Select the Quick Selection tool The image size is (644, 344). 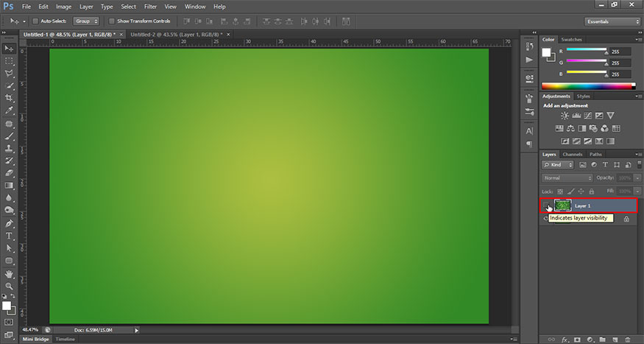[9, 85]
